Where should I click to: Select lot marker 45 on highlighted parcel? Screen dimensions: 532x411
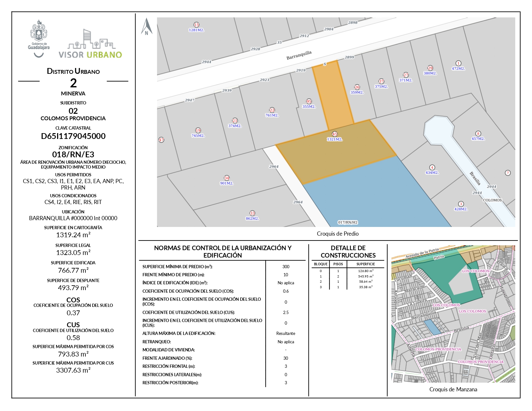pyautogui.click(x=335, y=134)
